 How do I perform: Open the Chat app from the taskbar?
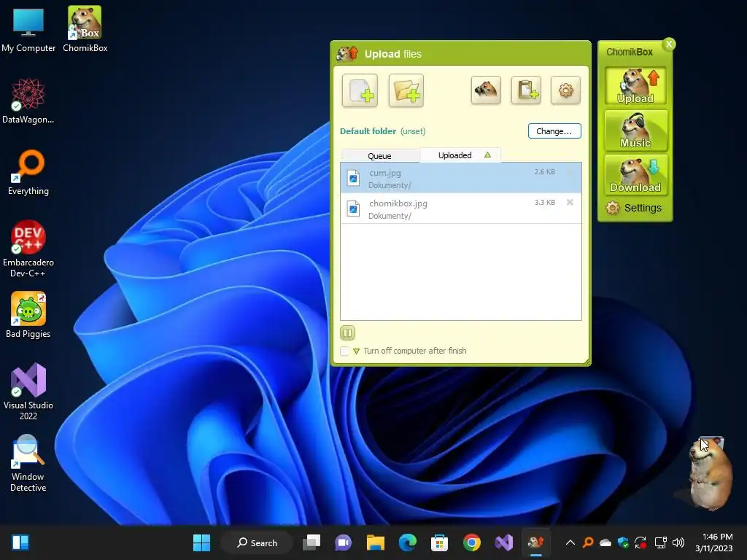(x=343, y=542)
